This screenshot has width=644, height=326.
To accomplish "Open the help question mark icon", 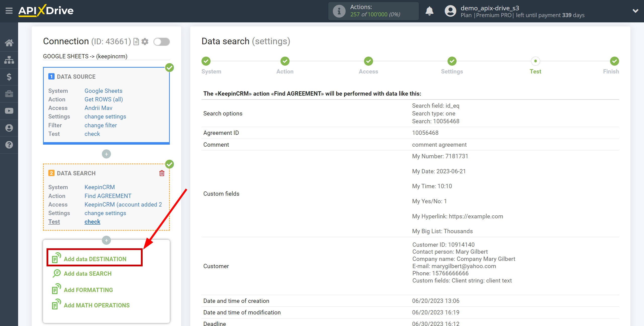I will pos(9,145).
